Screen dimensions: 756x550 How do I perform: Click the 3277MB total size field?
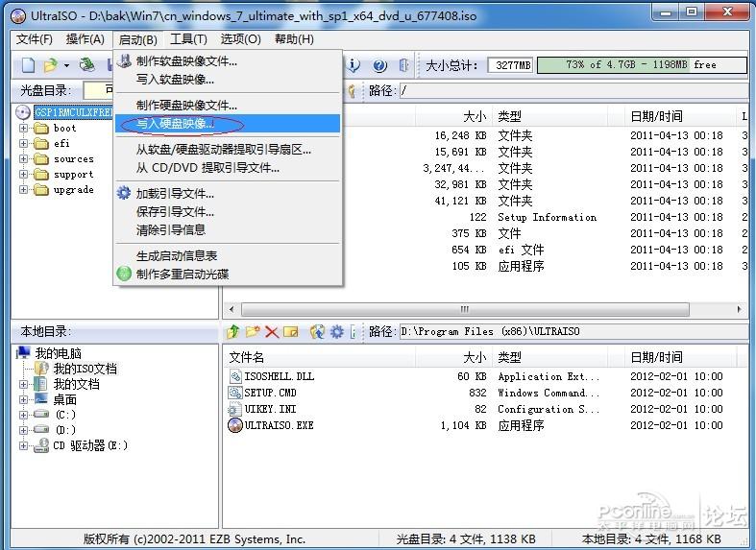click(x=510, y=65)
